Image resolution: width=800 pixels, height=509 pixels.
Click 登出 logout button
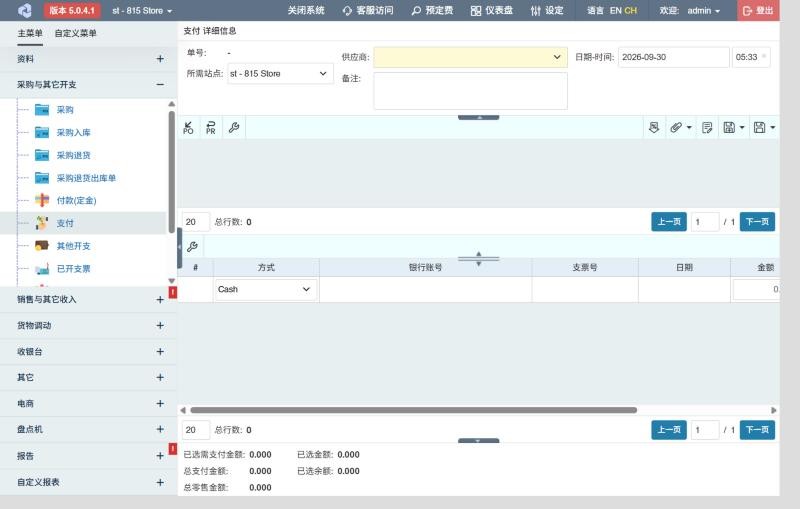click(758, 10)
